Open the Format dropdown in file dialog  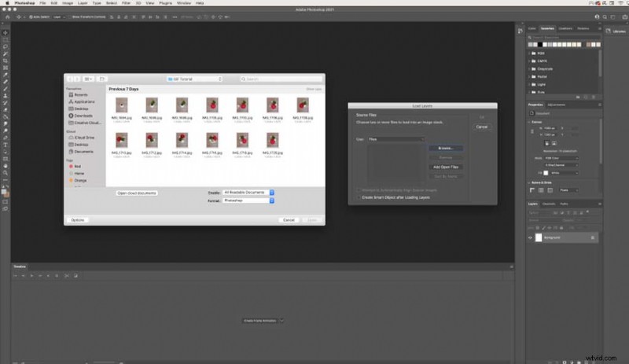[248, 200]
